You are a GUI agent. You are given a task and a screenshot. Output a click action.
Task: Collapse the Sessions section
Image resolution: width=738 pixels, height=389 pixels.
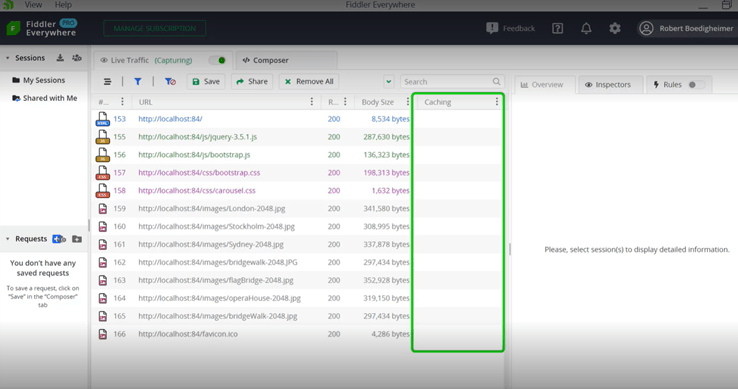click(8, 58)
